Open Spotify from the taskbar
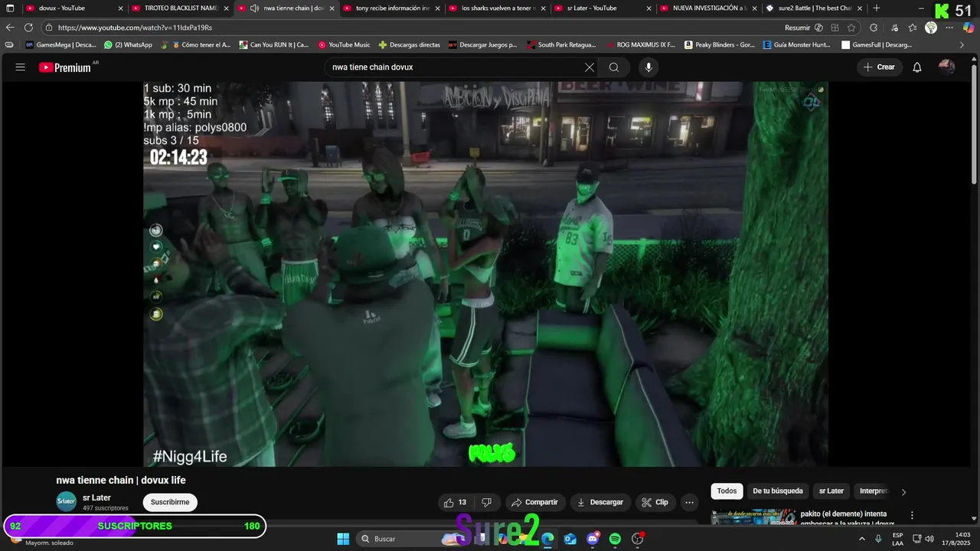 [615, 539]
